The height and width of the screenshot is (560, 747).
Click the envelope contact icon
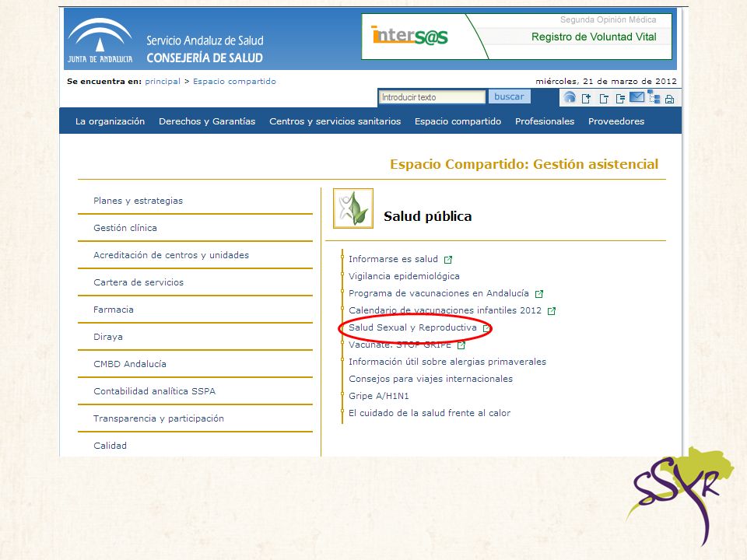(637, 97)
